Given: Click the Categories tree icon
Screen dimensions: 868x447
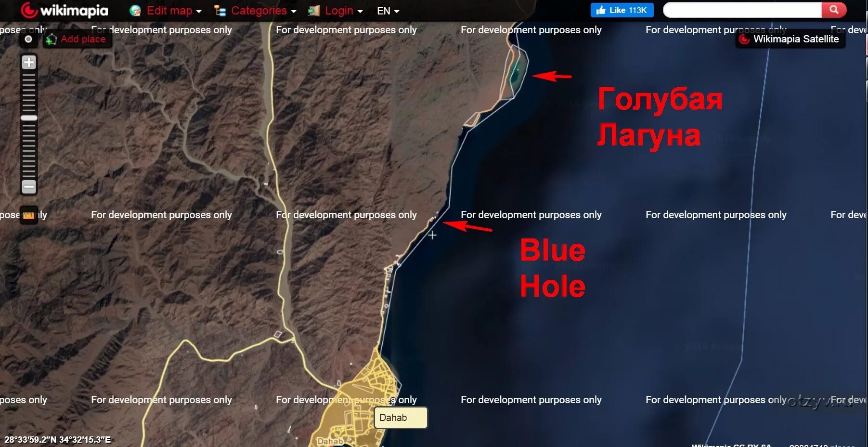Looking at the screenshot, I should (220, 11).
